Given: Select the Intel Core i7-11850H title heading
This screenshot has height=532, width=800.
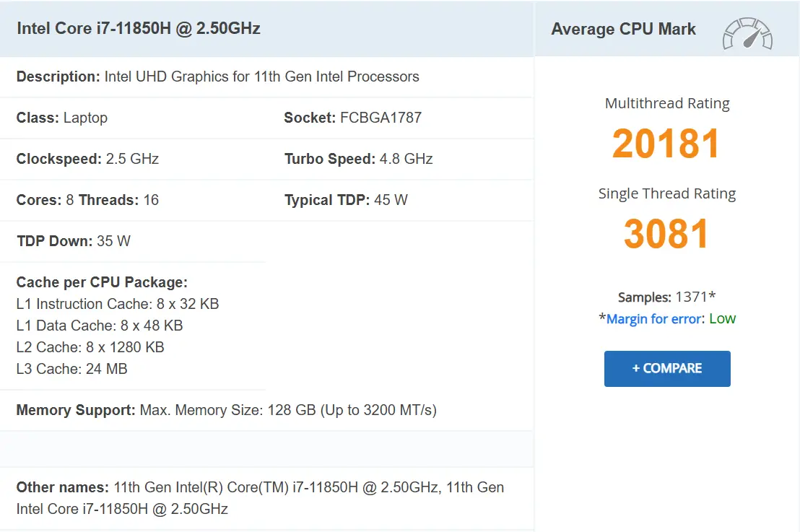Looking at the screenshot, I should click(139, 29).
